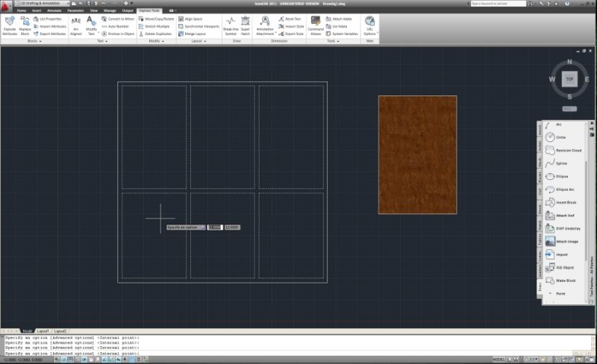
Task: Expand the Layout panel dropdown
Action: click(199, 41)
